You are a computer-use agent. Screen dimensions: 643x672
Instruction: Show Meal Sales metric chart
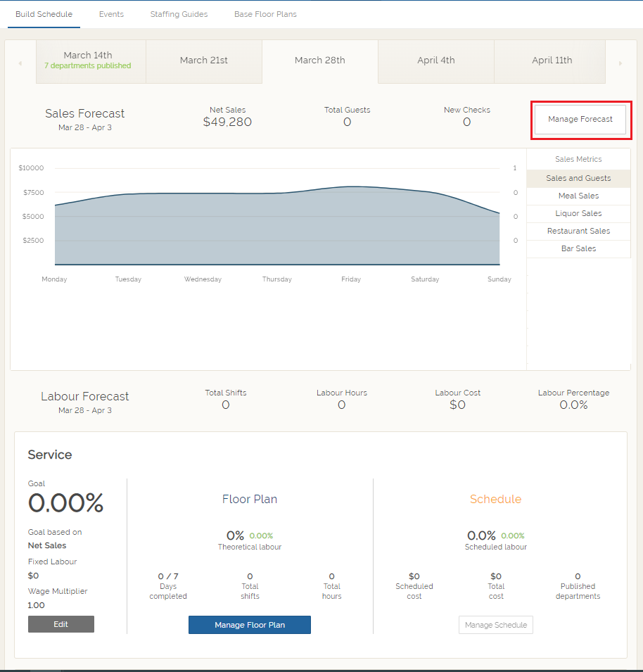coord(578,196)
